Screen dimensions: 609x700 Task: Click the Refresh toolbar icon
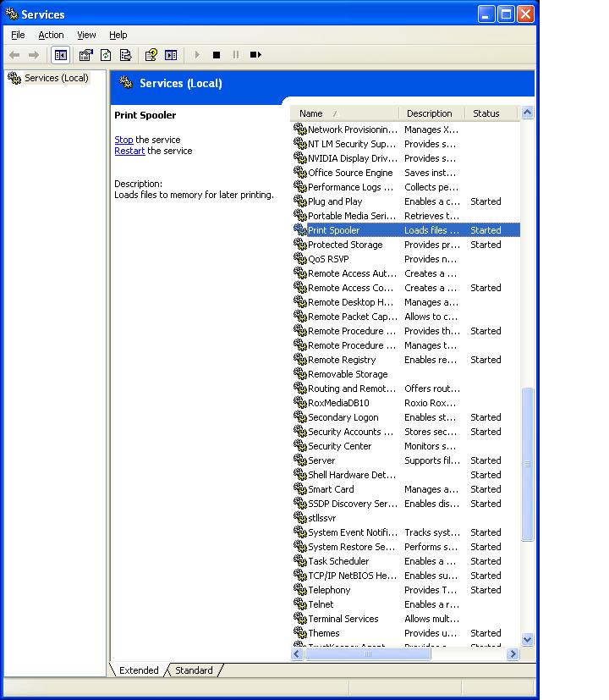[x=106, y=55]
